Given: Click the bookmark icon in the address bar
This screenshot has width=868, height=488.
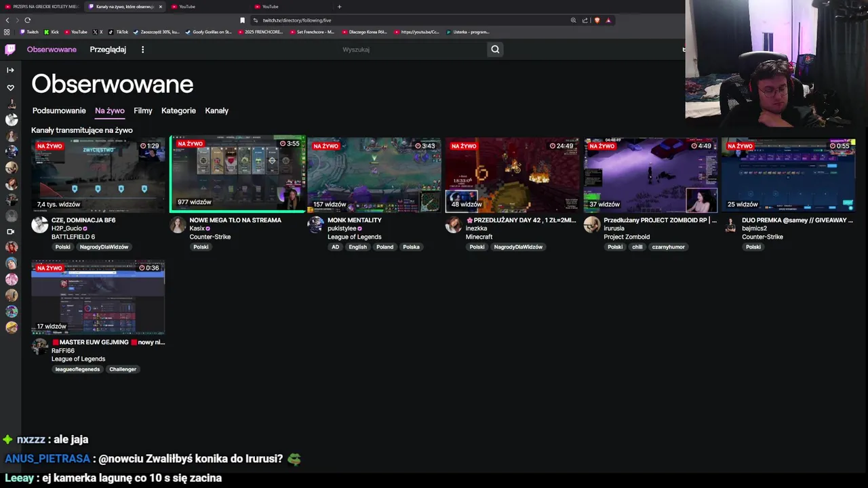Looking at the screenshot, I should 242,20.
